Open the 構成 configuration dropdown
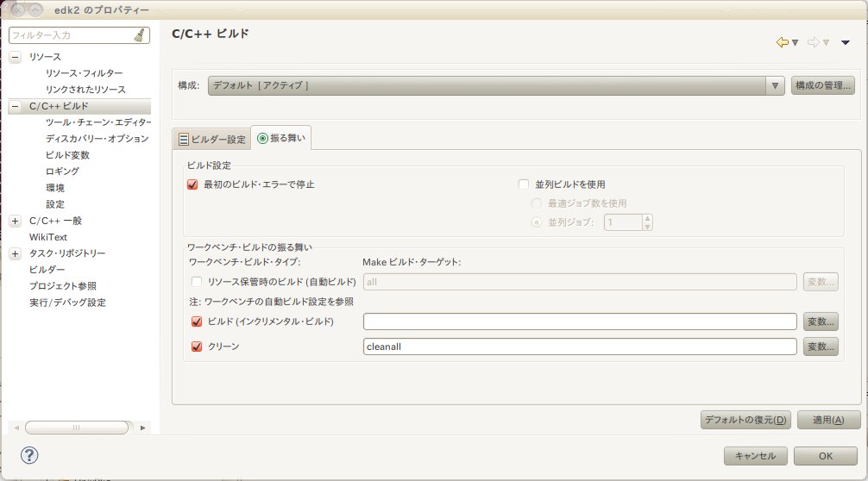 [x=496, y=85]
